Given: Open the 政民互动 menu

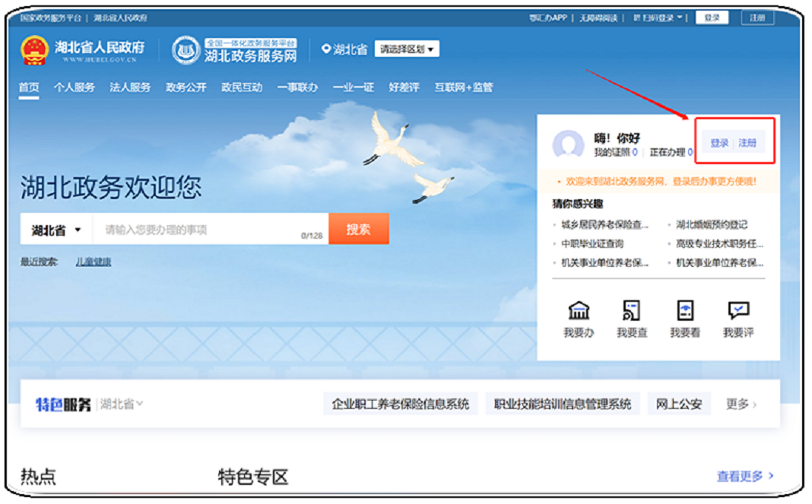Looking at the screenshot, I should (242, 87).
